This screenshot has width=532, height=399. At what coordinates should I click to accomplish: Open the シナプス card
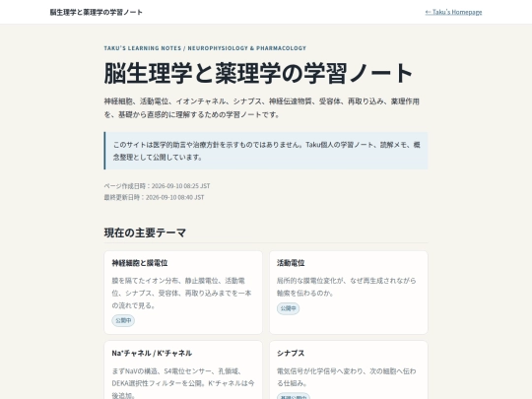349,369
